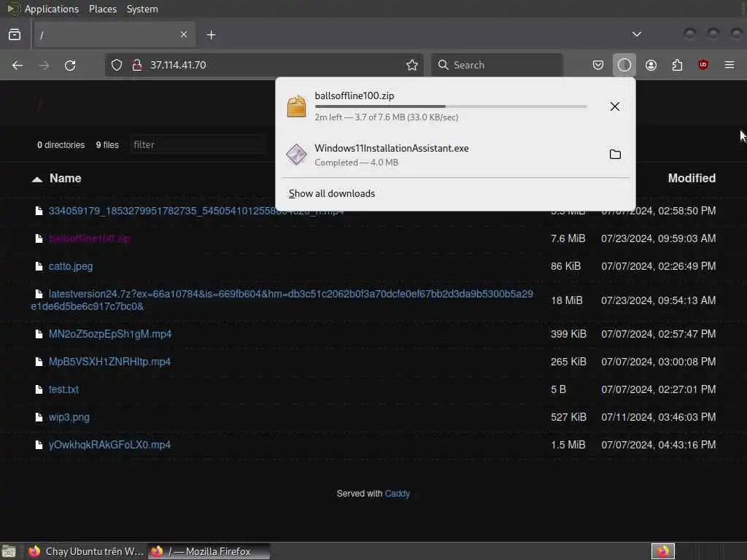Click file icon beside test.txt

(x=39, y=389)
